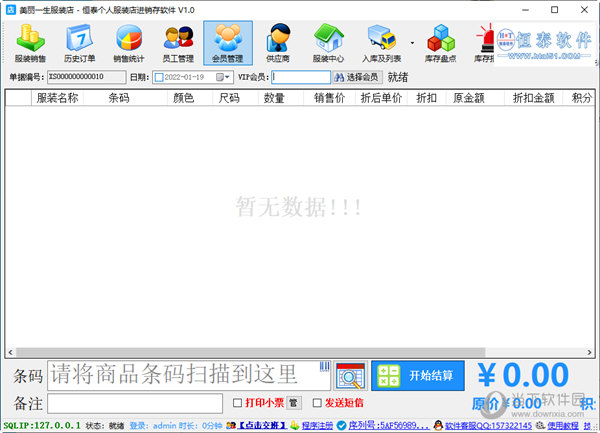Click the 单据编号 number field

coord(86,77)
